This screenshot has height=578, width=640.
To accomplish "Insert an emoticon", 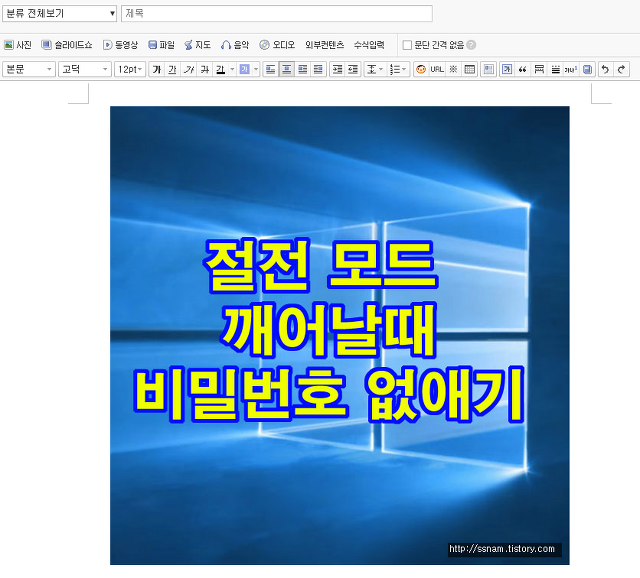I will (x=421, y=69).
